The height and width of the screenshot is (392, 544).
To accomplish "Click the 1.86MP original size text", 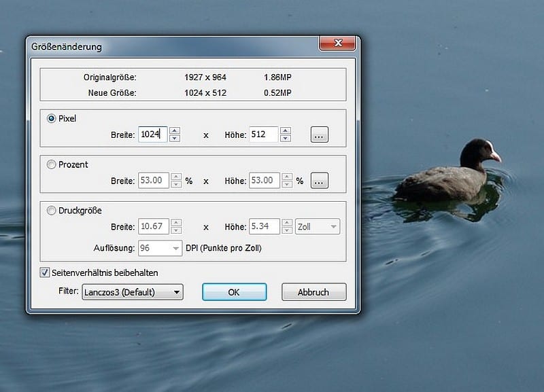I will (x=277, y=77).
